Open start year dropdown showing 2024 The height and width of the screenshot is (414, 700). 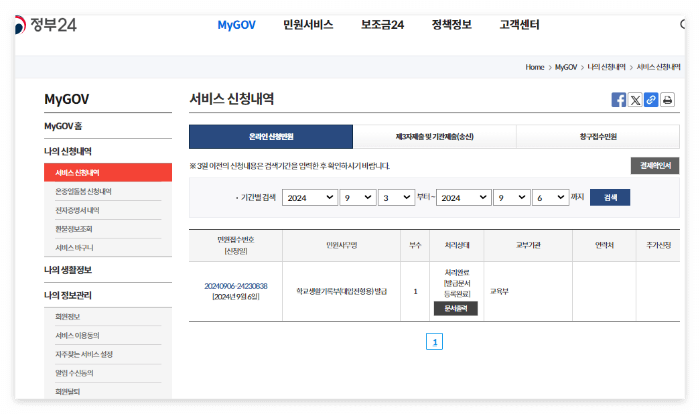[x=310, y=197]
